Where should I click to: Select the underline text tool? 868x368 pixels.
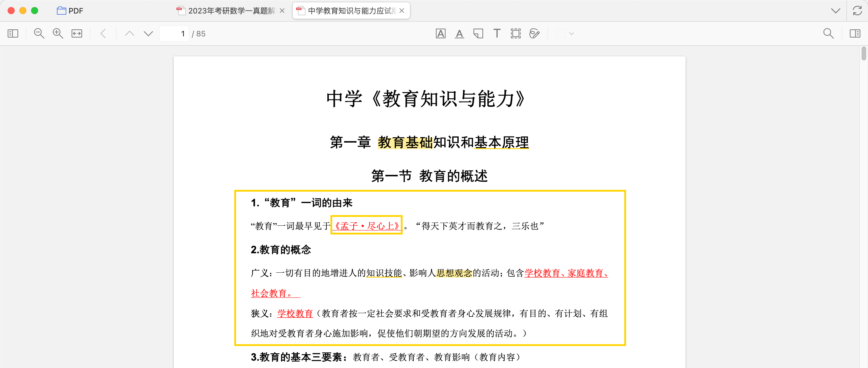click(x=459, y=33)
